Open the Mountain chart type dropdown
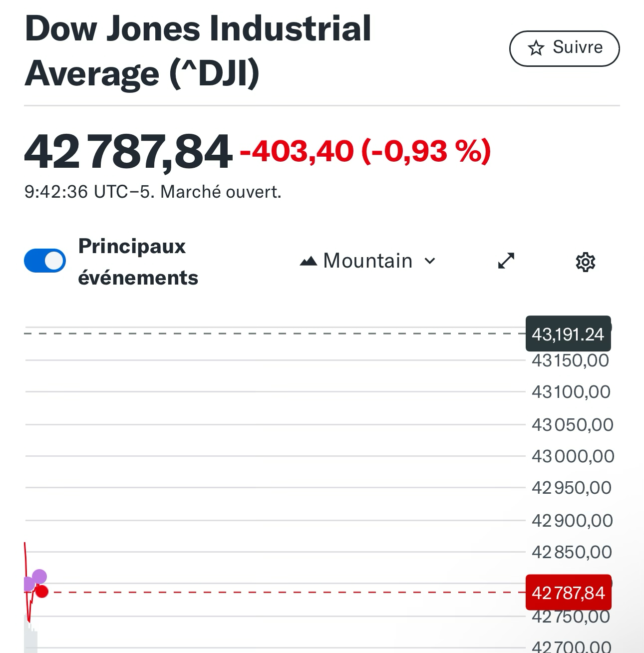644x653 pixels. click(x=368, y=261)
